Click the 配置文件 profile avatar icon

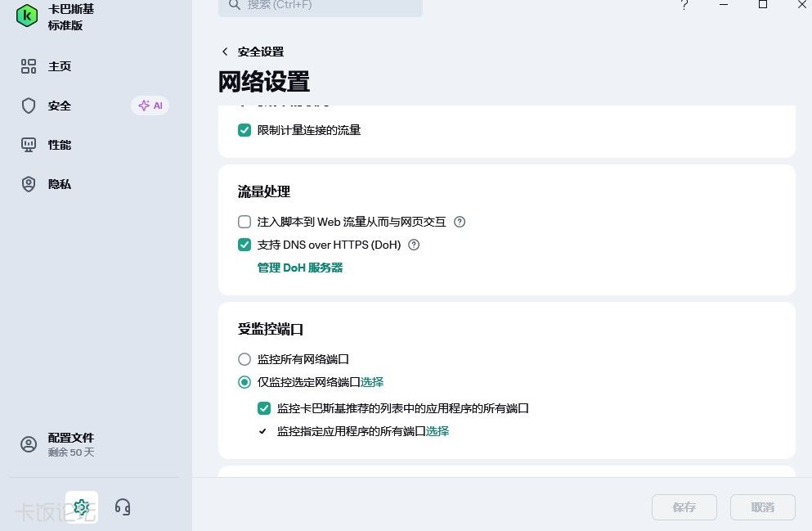(29, 444)
